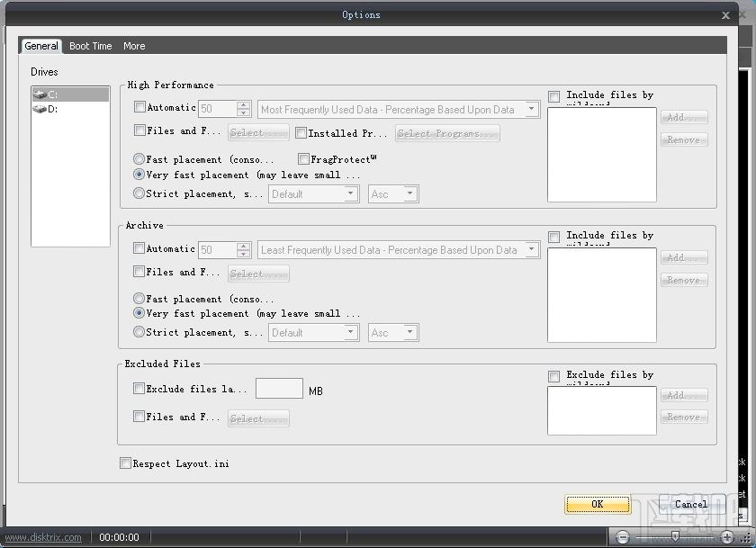
Task: Switch to the General tab
Action: (41, 46)
